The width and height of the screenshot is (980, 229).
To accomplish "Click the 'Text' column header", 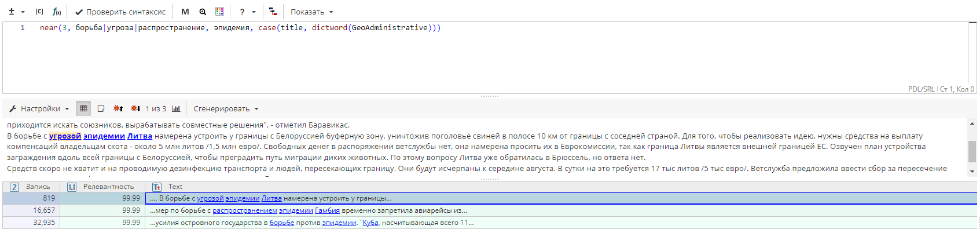I will tap(175, 187).
